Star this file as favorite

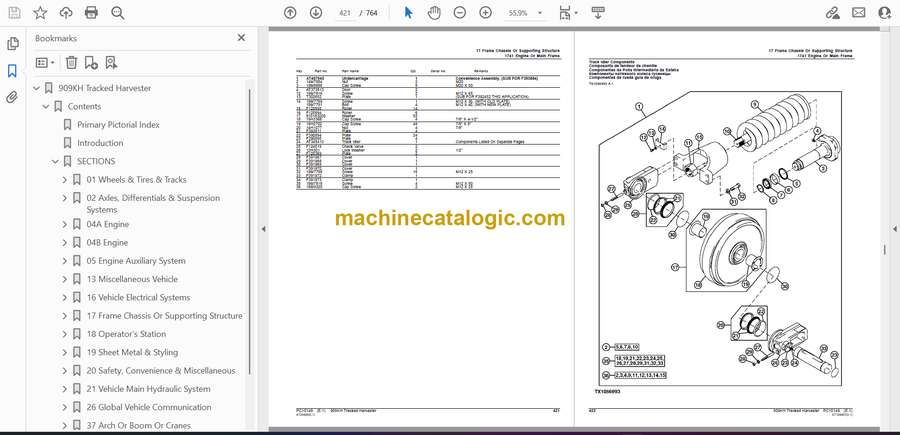click(x=40, y=13)
